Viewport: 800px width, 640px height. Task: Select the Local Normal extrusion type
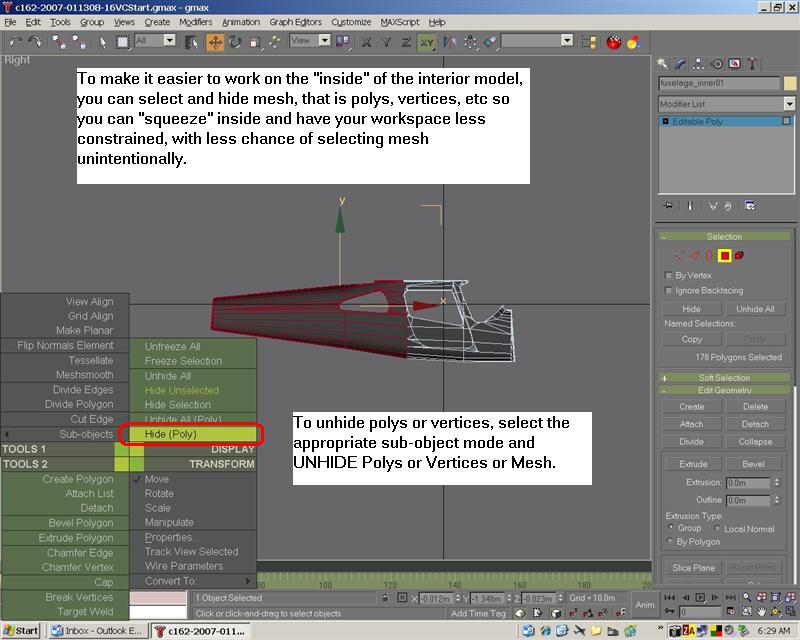coord(717,528)
